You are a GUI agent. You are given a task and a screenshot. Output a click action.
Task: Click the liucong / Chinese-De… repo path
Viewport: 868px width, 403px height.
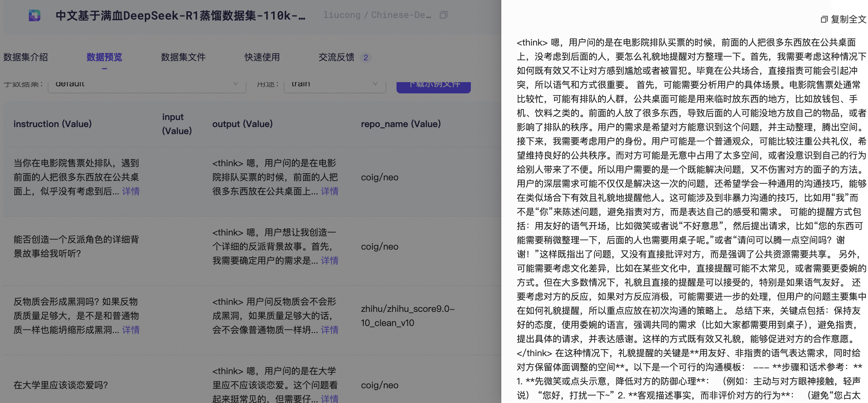377,15
